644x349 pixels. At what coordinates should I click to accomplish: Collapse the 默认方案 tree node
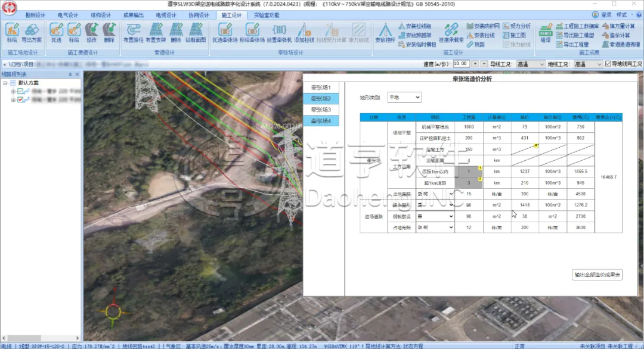5,83
